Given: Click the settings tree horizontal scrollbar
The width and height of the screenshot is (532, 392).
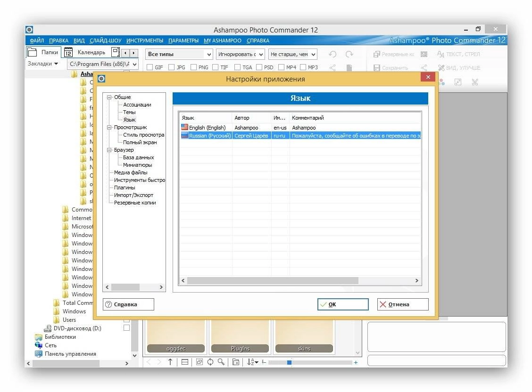Looking at the screenshot, I should tap(125, 287).
